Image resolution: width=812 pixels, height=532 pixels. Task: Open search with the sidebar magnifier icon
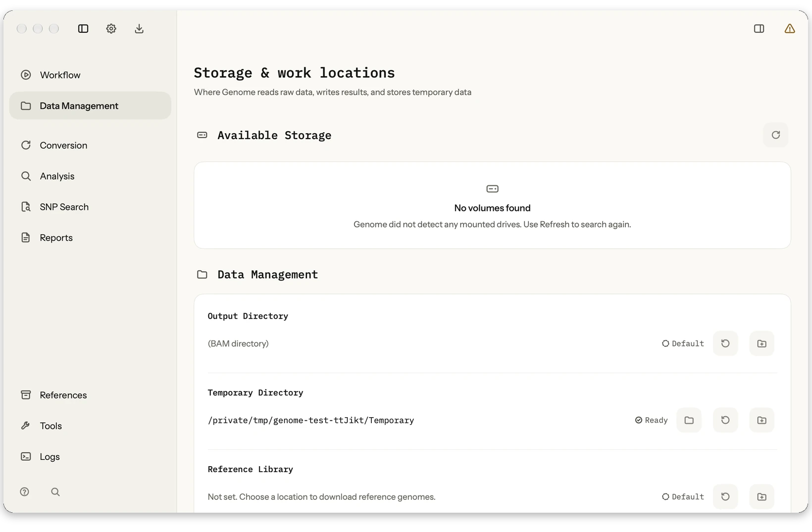pos(55,492)
